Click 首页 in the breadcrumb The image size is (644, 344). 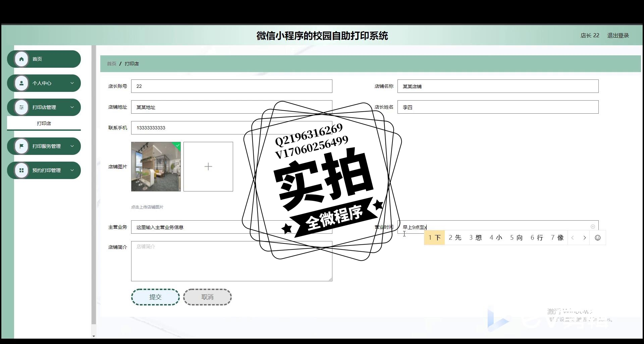(112, 64)
